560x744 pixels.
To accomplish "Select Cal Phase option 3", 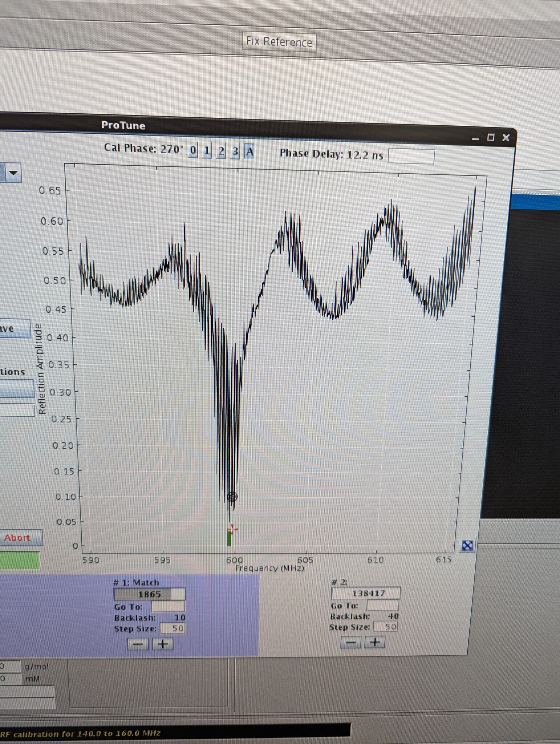I will point(235,151).
